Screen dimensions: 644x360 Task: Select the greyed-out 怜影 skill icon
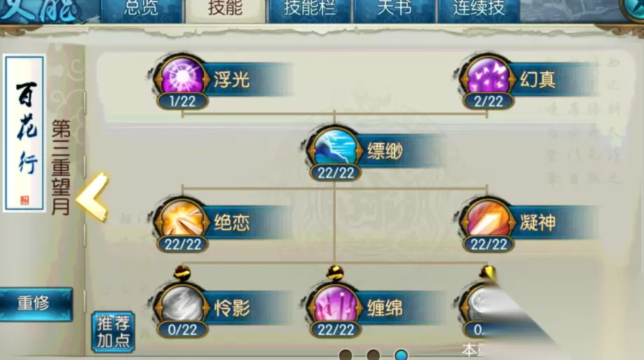point(182,305)
